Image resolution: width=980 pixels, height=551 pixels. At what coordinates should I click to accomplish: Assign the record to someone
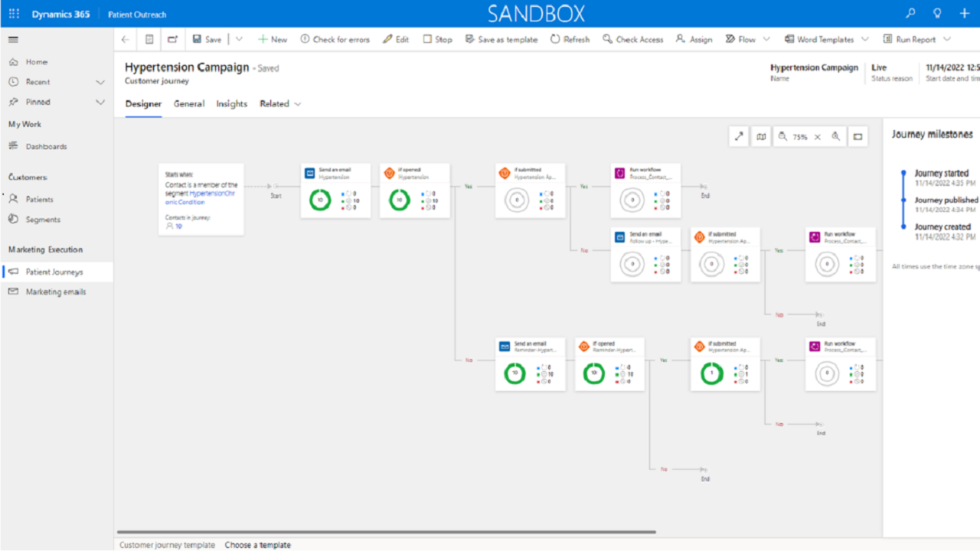[694, 39]
